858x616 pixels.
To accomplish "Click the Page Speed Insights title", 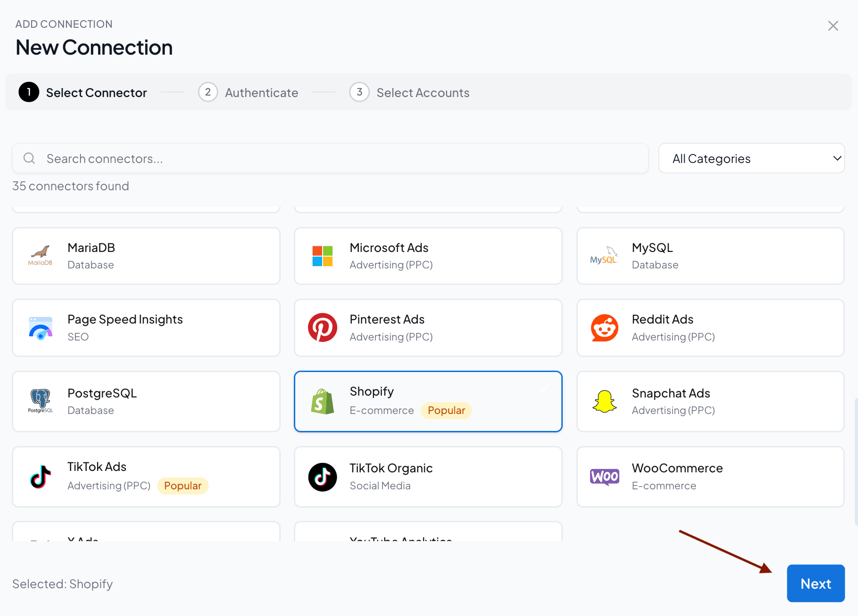I will (x=125, y=319).
